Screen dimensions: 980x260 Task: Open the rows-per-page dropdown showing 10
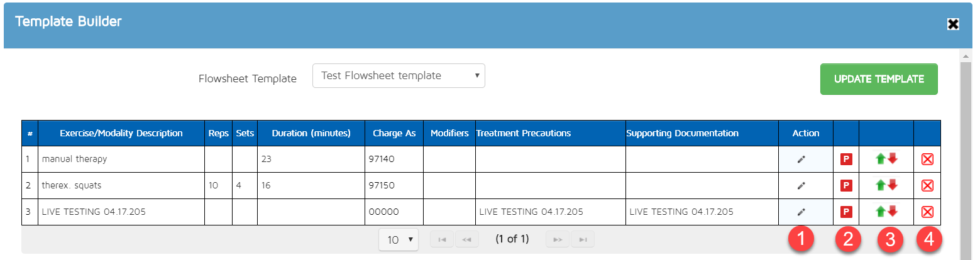point(399,239)
